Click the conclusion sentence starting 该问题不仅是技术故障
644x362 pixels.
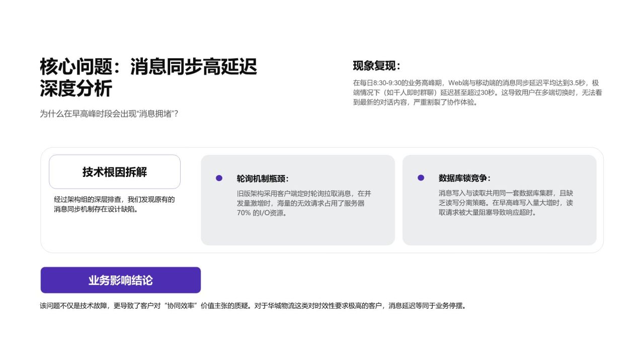point(254,306)
